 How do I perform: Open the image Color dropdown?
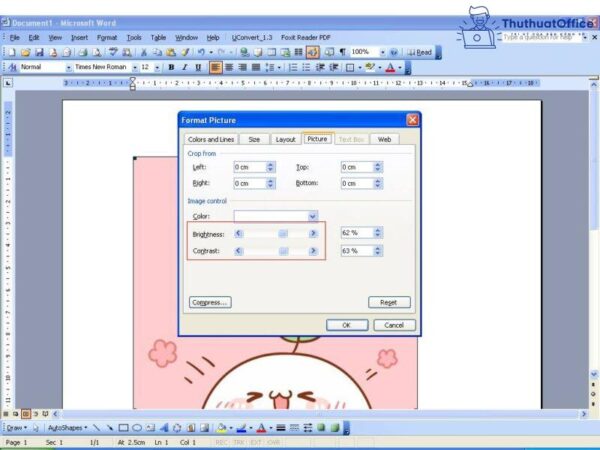point(313,215)
